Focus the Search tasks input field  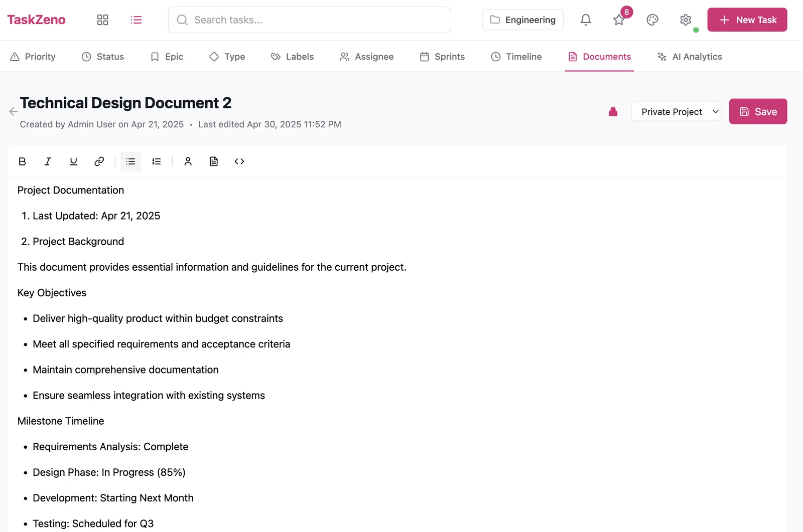point(310,20)
